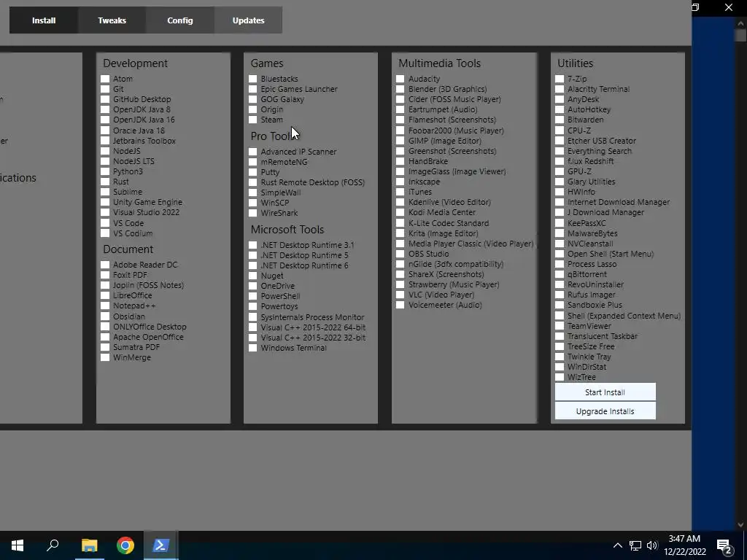Image resolution: width=747 pixels, height=560 pixels.
Task: Select the GIMP (Image Editor) checkbox
Action: pos(400,141)
